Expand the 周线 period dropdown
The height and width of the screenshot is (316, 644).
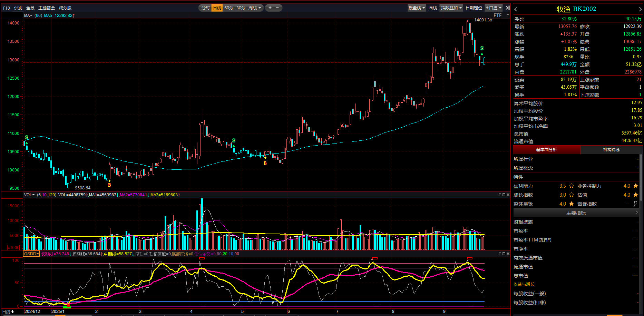255,8
